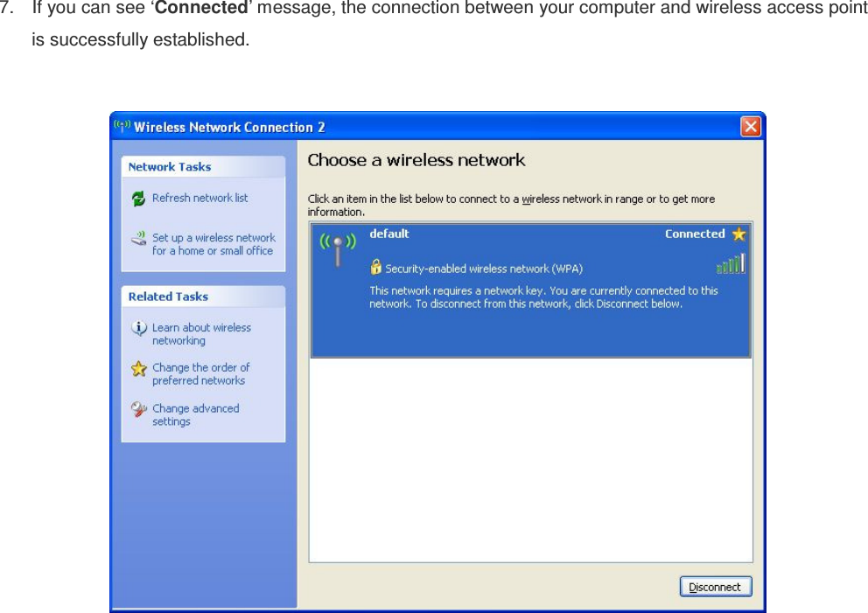This screenshot has width=868, height=613.
Task: Open Change the order of preferred networks
Action: click(199, 373)
